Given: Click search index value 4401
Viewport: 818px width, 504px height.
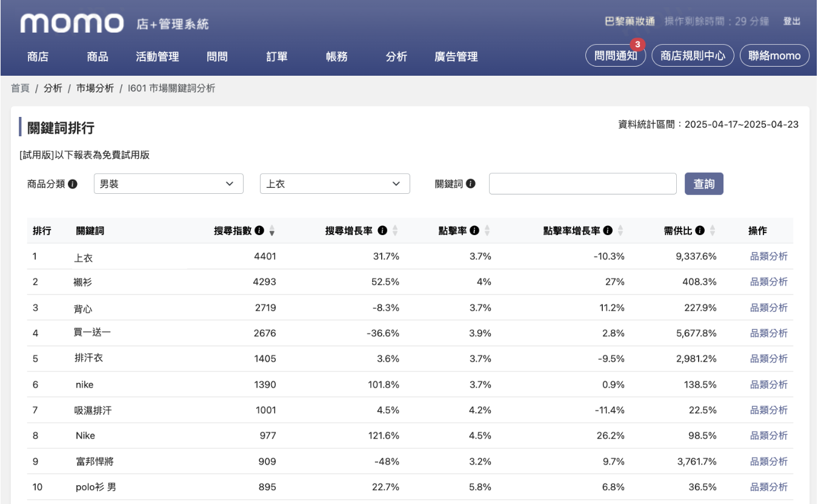Looking at the screenshot, I should click(x=265, y=256).
